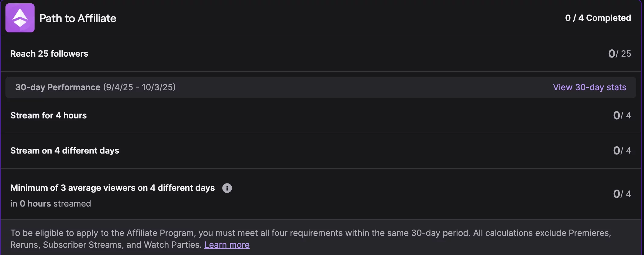
Task: Click the hours streamed 0/4 progress counter
Action: click(x=622, y=115)
